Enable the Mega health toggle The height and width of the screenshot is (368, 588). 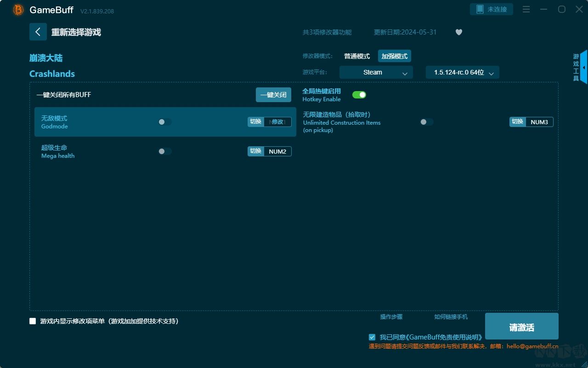point(164,151)
